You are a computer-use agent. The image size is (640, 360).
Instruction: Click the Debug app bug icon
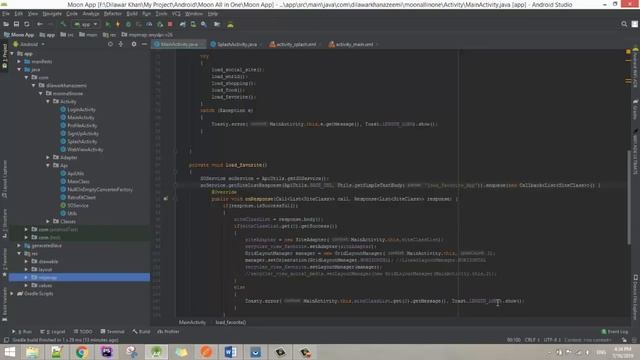click(129, 24)
